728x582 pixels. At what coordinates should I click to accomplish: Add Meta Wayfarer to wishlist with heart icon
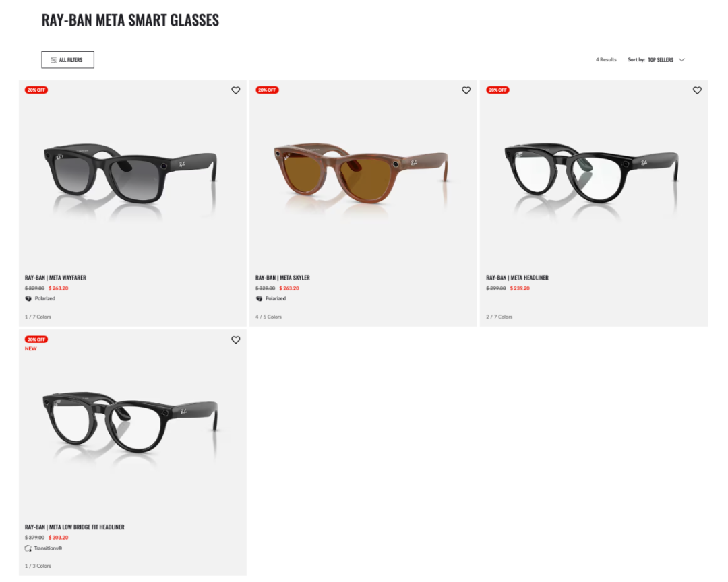coord(236,90)
